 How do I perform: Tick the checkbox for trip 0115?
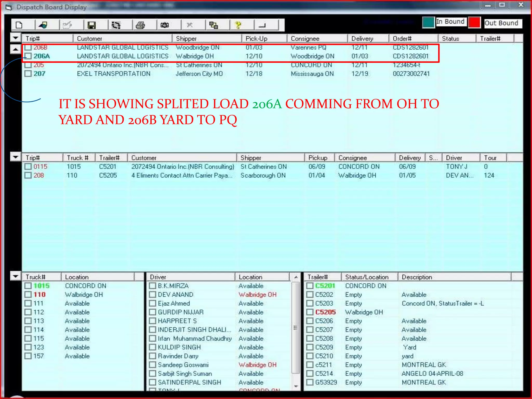click(28, 167)
